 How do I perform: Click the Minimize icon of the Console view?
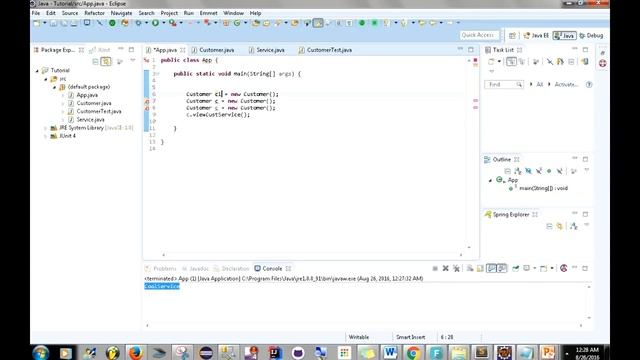pyautogui.click(x=575, y=268)
